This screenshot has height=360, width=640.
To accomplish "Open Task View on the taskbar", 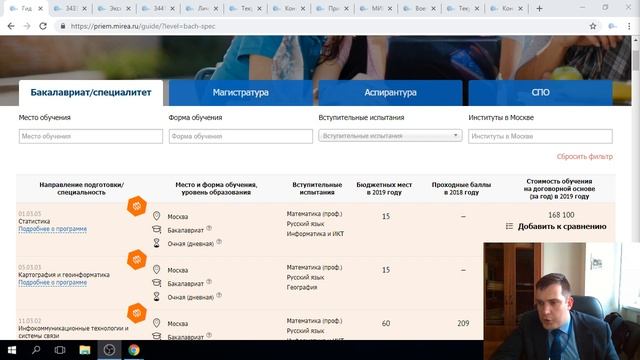I will coord(60,350).
